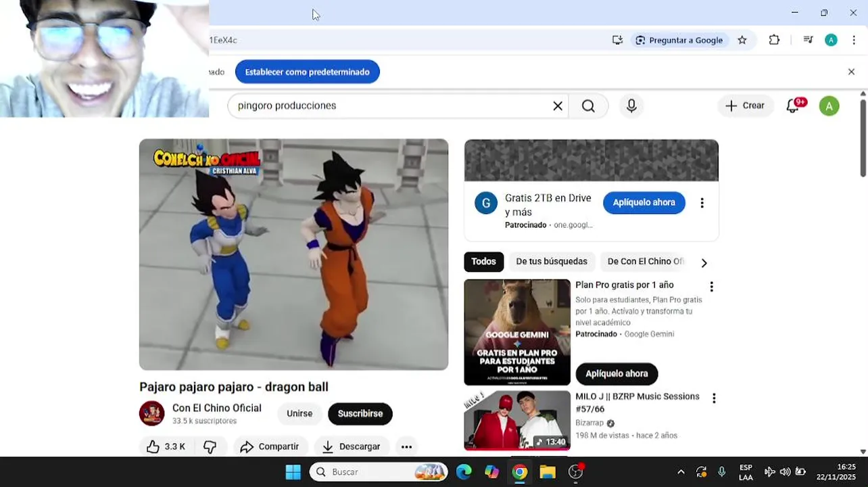Click the video player area
The height and width of the screenshot is (487, 868).
click(293, 254)
